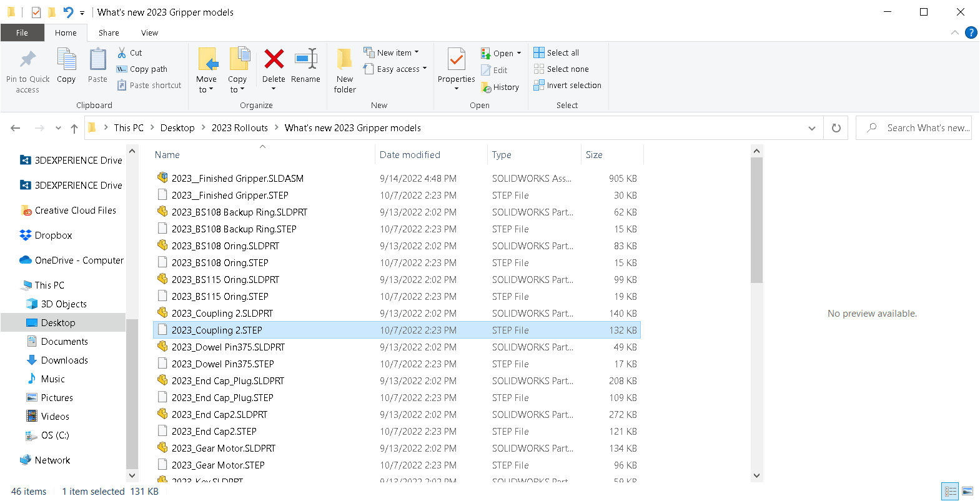
Task: Open the Recent locations dropdown arrow
Action: 58,128
